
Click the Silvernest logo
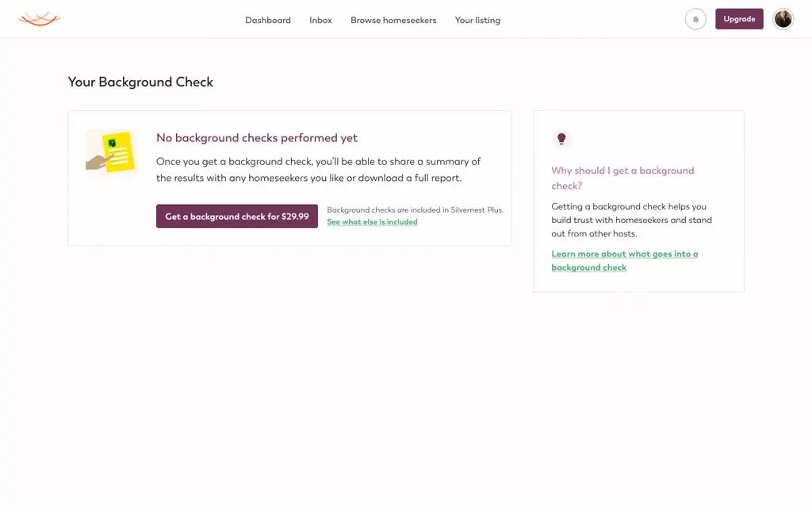click(40, 19)
